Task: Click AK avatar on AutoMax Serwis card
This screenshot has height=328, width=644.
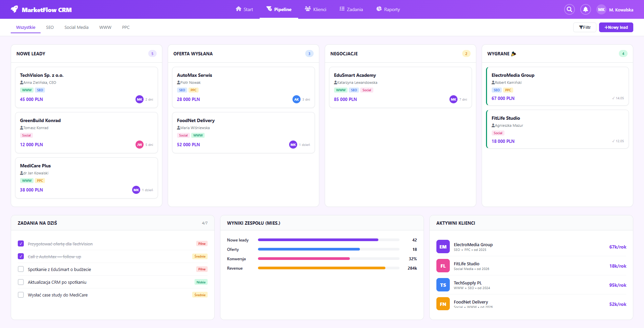Action: click(297, 99)
